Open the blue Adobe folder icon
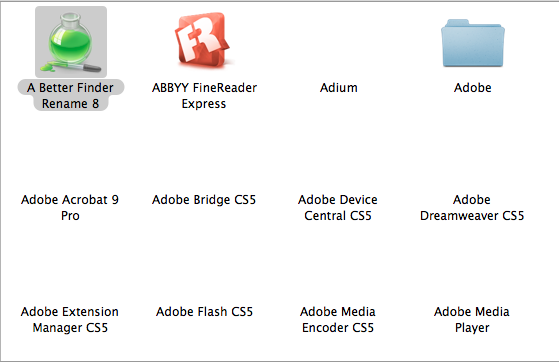Screen dimensions: 559x362 (473, 43)
